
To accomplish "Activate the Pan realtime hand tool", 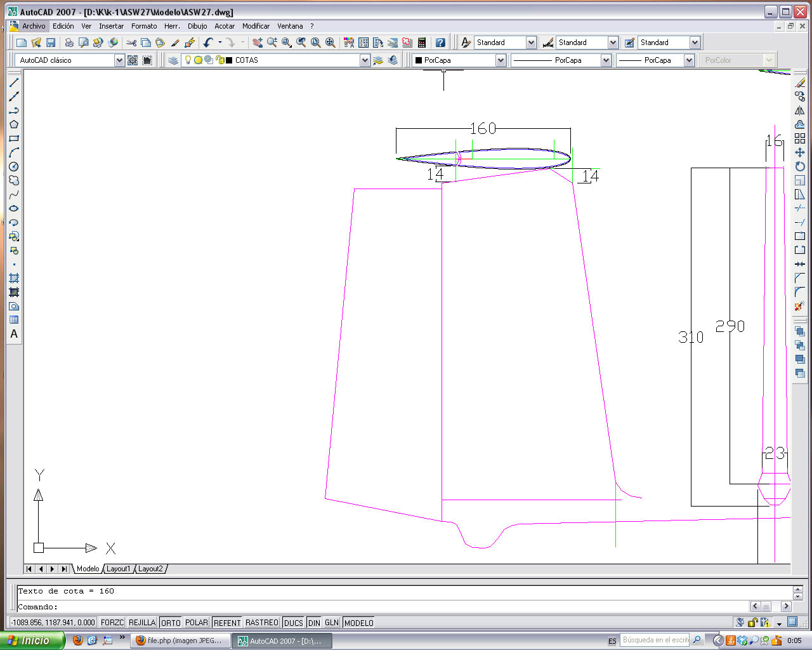I will click(257, 43).
